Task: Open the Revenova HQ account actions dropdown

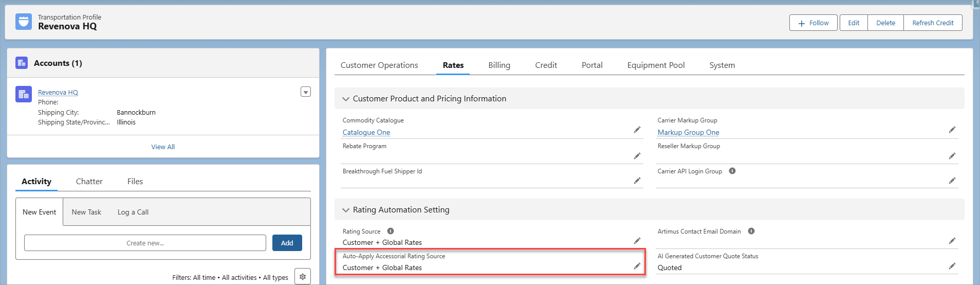Action: pyautogui.click(x=306, y=92)
